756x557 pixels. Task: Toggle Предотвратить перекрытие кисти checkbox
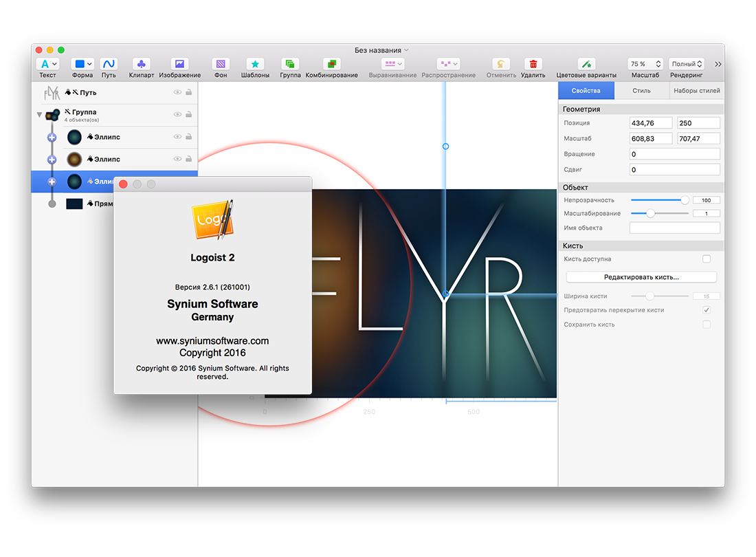707,310
